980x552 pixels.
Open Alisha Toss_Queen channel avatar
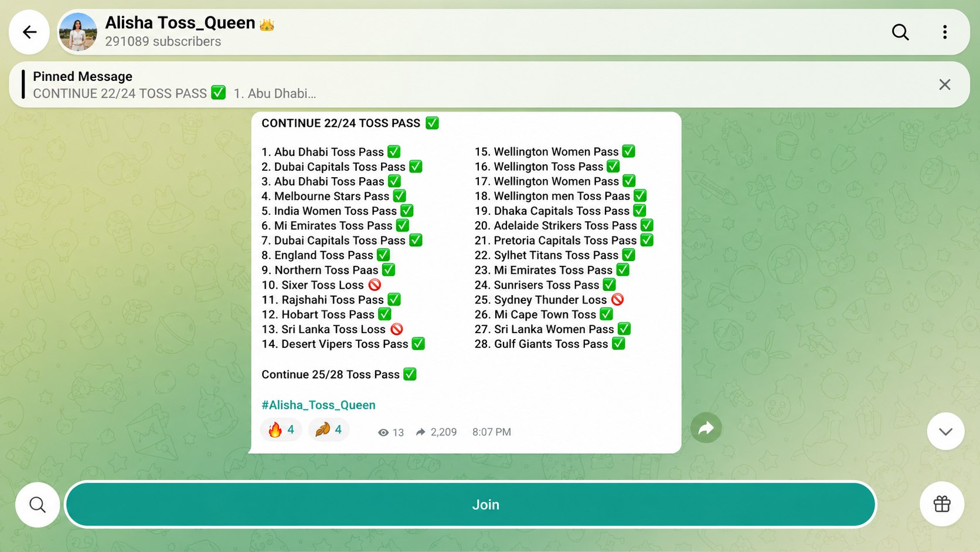(78, 32)
